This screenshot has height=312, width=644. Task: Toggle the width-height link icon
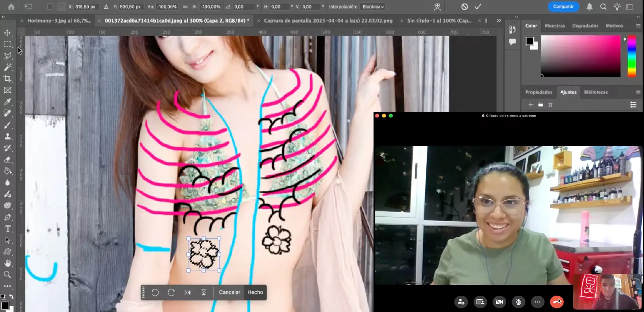[185, 6]
